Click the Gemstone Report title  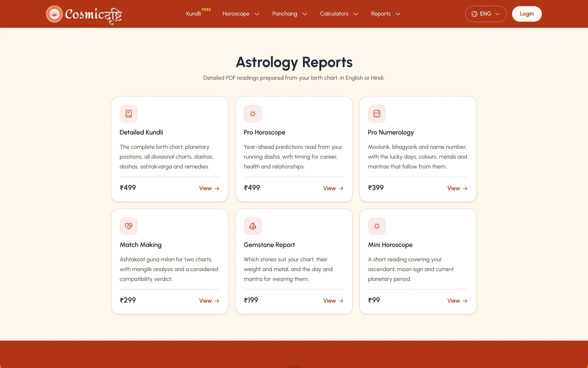point(269,245)
